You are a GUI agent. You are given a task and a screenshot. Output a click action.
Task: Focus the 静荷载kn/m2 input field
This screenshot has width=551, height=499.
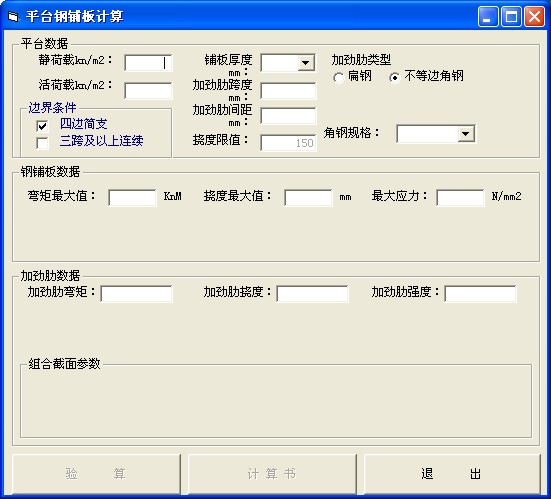(x=148, y=63)
